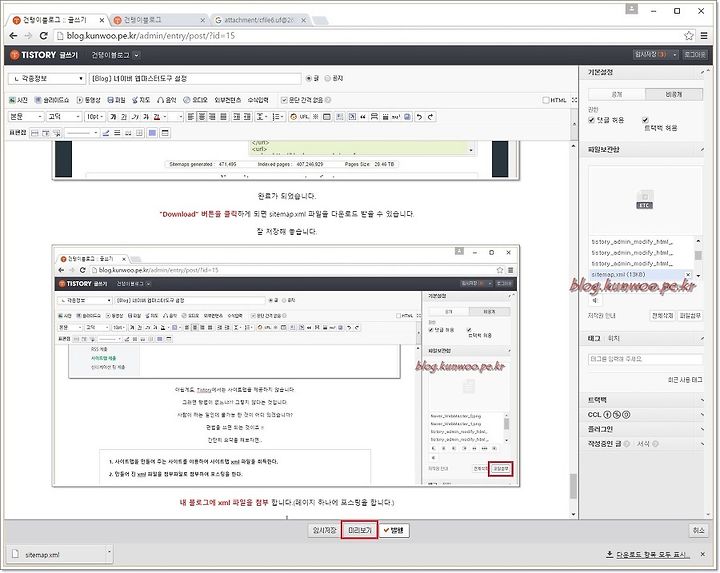Screen dimensions: 720x573
Task: Click the post title input field
Action: 195,79
